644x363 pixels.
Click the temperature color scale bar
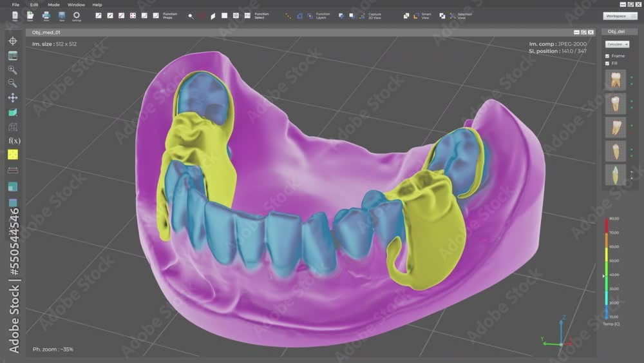point(606,269)
